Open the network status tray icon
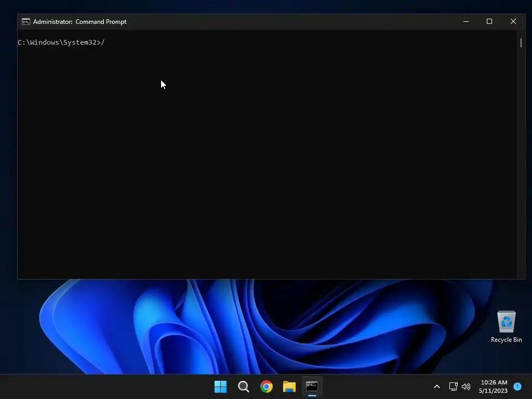The image size is (532, 399). tap(453, 387)
